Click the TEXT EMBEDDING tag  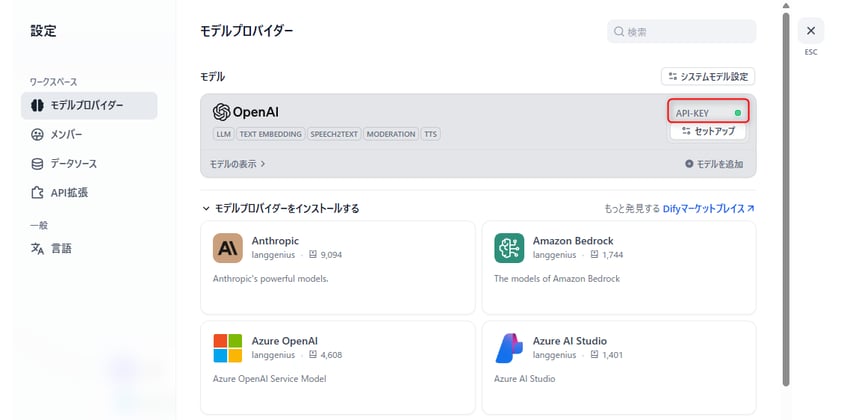(x=271, y=134)
